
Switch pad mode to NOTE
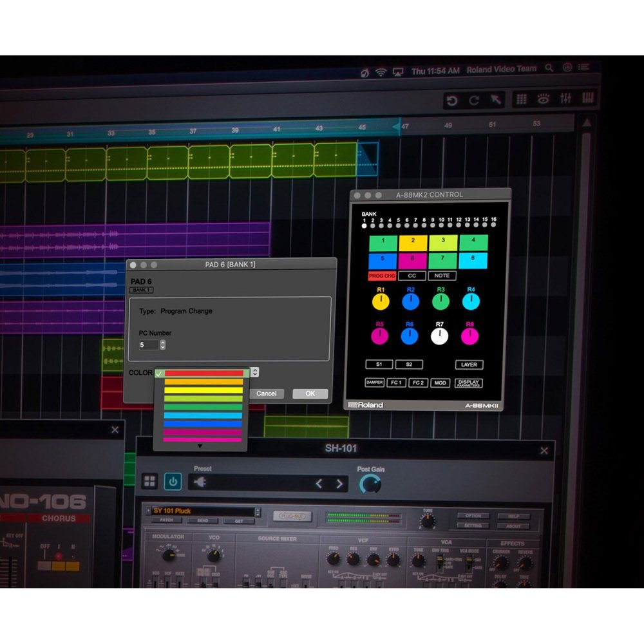click(442, 276)
